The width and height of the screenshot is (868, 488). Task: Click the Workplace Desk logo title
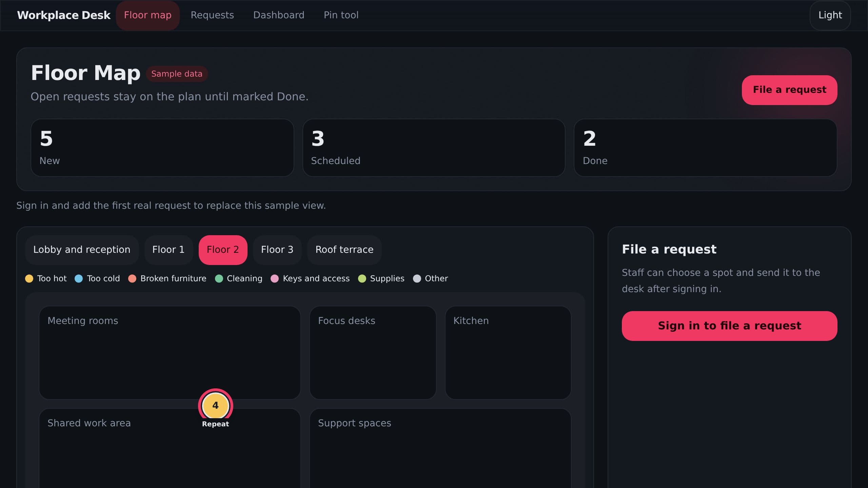click(x=64, y=15)
